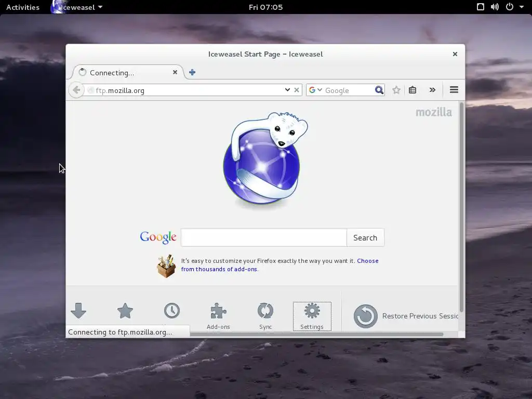Open Bookmarks via the star icon at bottom
Screen dimensions: 532x399
coord(125,311)
